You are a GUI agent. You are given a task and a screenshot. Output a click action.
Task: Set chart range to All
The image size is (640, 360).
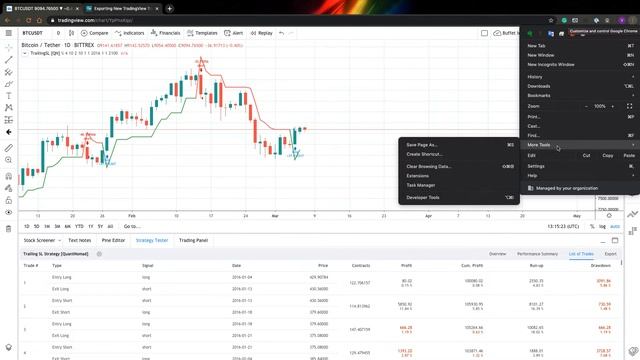pyautogui.click(x=110, y=226)
